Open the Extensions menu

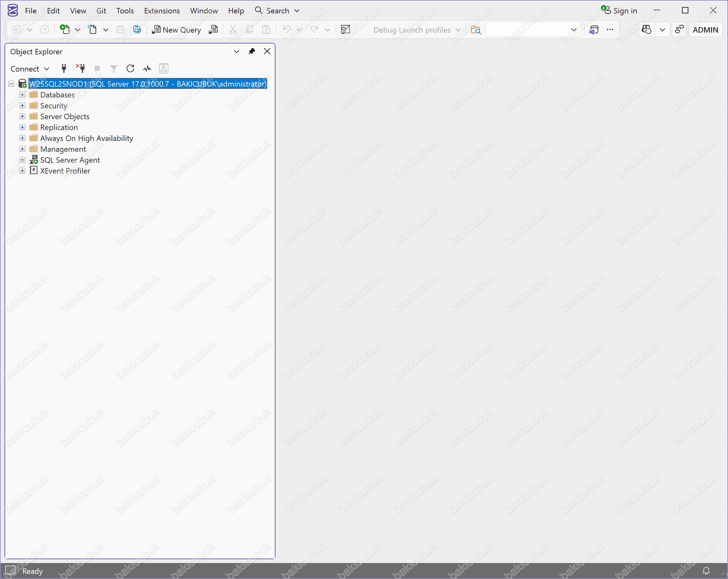click(x=162, y=11)
